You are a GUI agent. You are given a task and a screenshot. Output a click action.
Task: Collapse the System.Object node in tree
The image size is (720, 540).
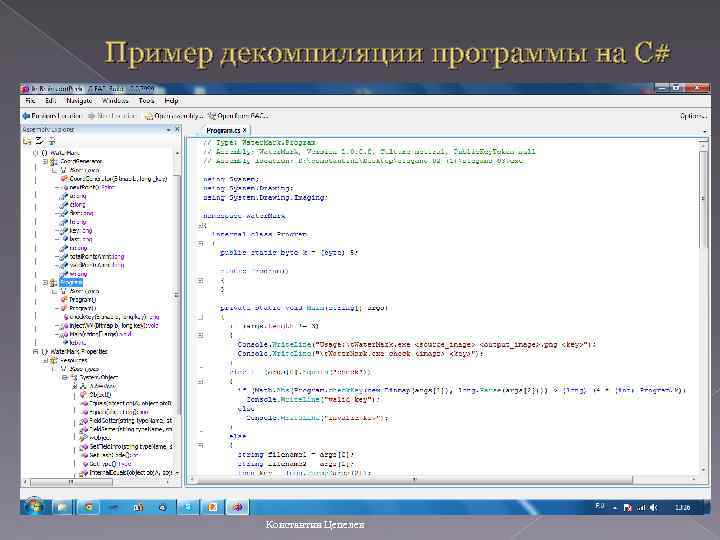(65, 377)
